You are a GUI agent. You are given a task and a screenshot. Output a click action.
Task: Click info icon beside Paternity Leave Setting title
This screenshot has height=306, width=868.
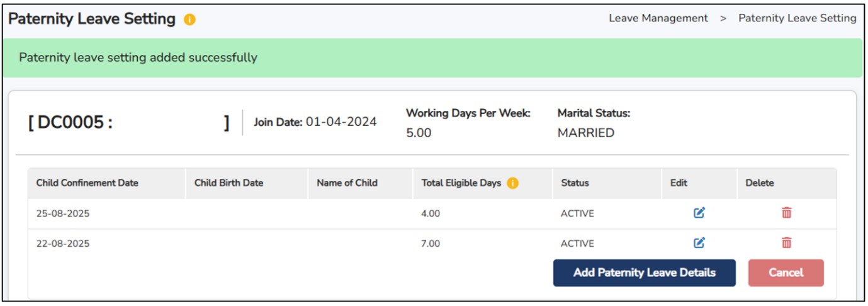pyautogui.click(x=189, y=20)
